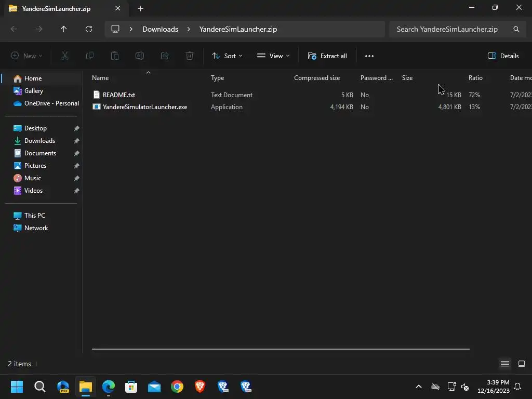Viewport: 532px width, 399px height.
Task: Launch Google Chrome from taskbar
Action: (177, 387)
